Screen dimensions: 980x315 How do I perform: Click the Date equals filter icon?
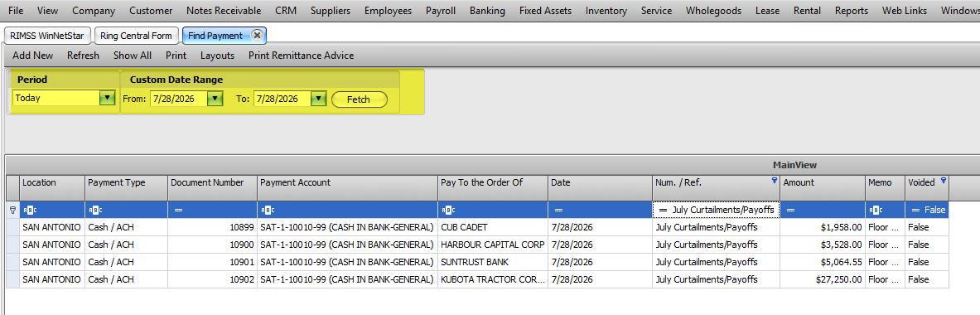tap(558, 211)
